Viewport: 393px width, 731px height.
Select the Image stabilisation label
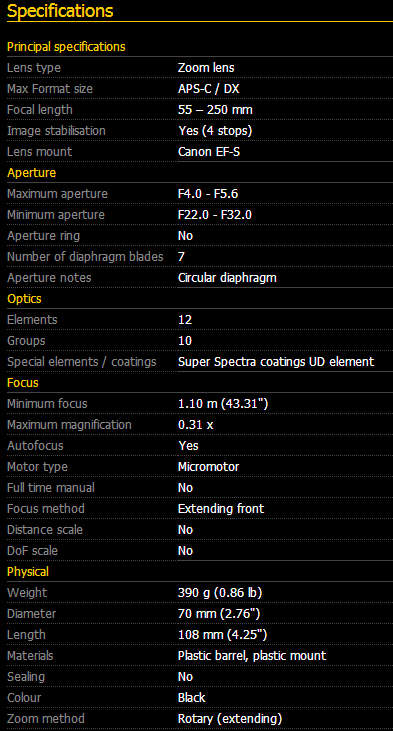pyautogui.click(x=56, y=131)
